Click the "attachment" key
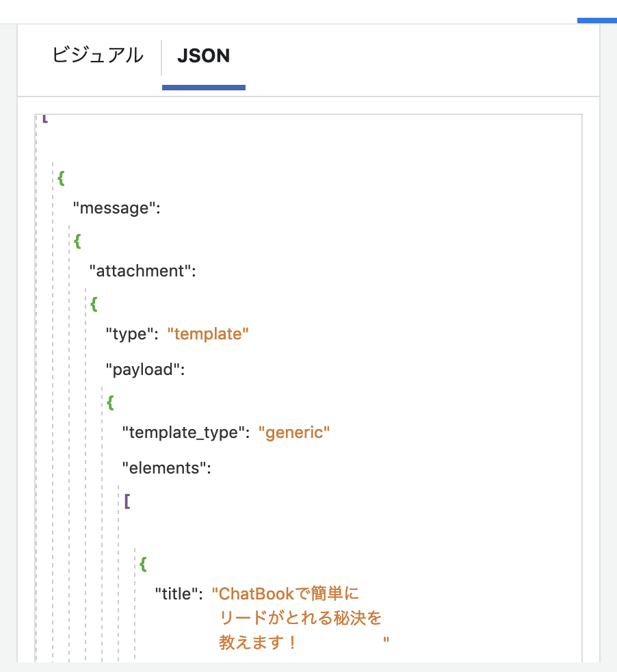617x672 pixels. click(x=143, y=271)
